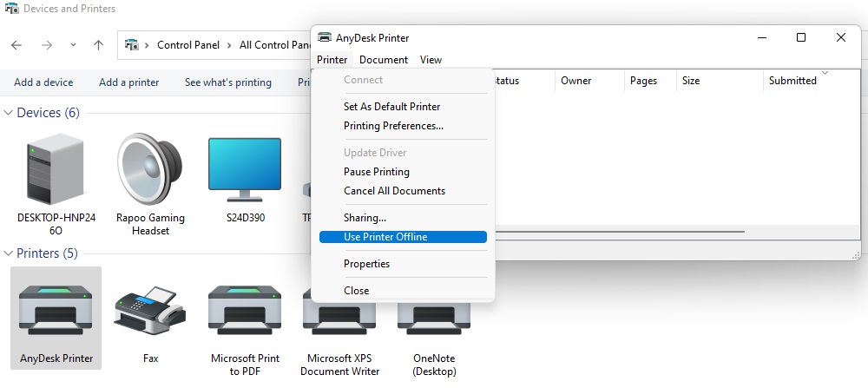Select the AnyDesk Printer icon
Screen dimensions: 868x388
(x=56, y=310)
